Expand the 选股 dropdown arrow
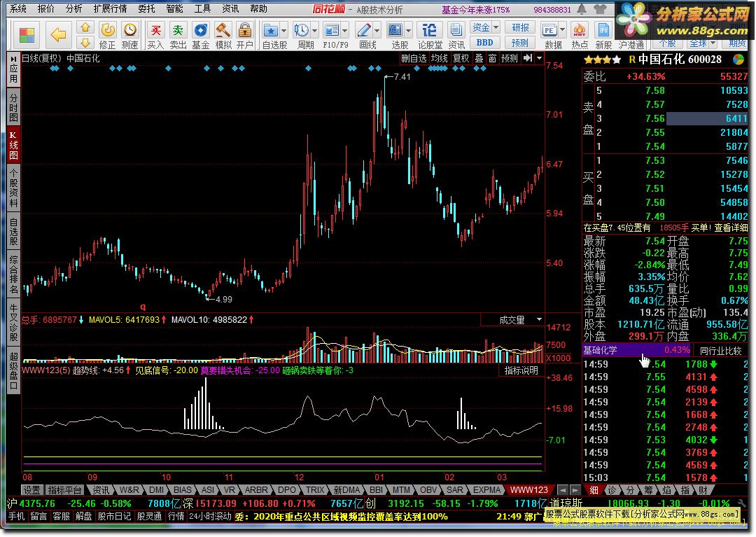 [x=408, y=31]
